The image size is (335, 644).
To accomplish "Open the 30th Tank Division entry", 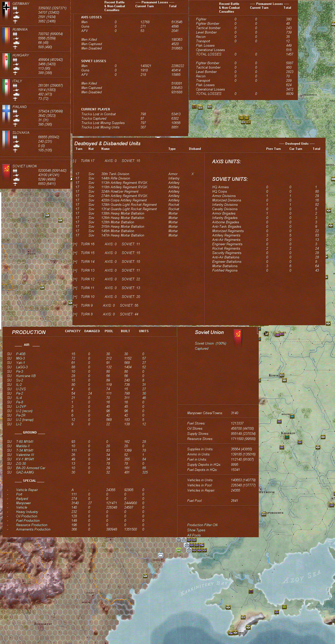I will [x=115, y=174].
